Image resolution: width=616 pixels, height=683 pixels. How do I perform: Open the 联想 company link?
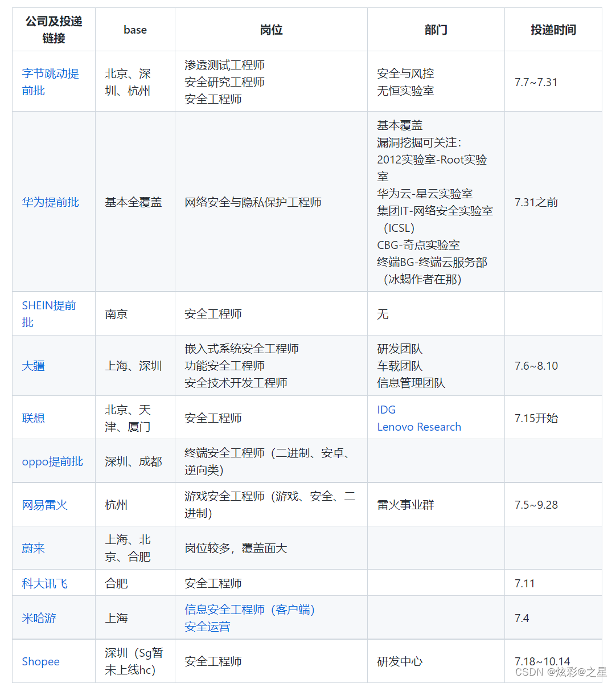click(x=33, y=418)
